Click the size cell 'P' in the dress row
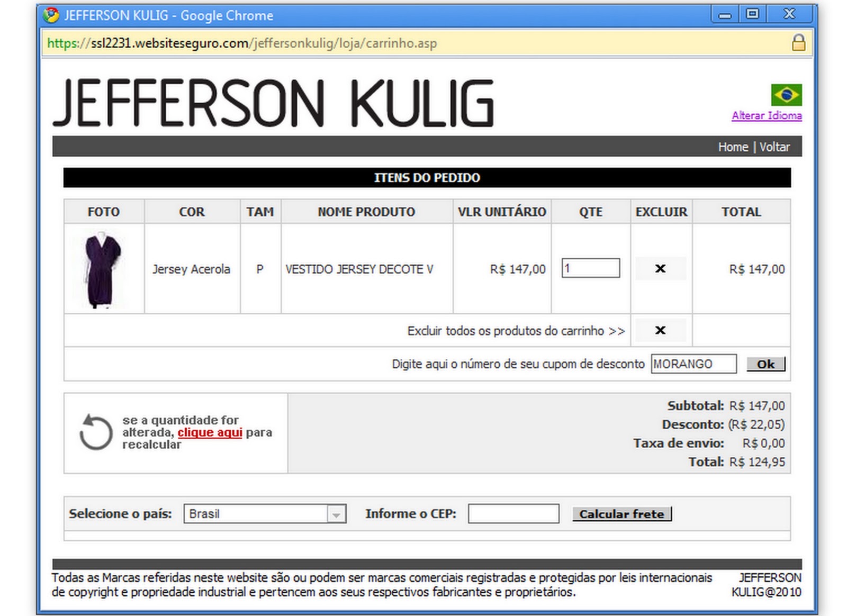This screenshot has height=616, width=847. (x=260, y=269)
